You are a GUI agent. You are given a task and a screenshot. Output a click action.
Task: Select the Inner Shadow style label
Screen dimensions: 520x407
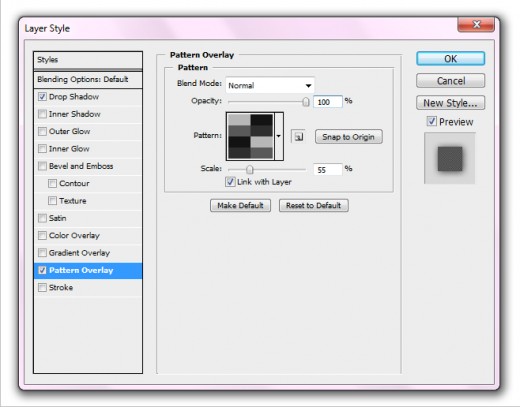click(75, 114)
